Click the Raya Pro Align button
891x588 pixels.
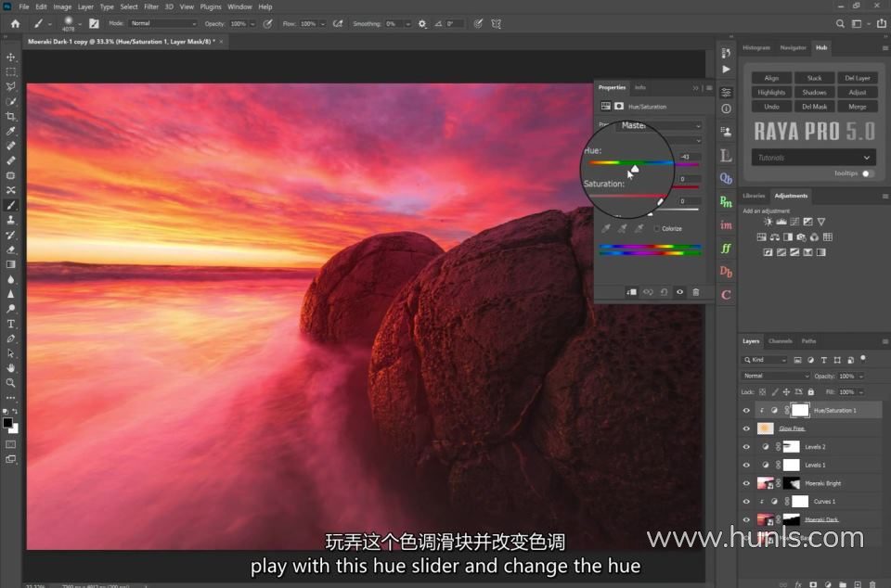pos(771,78)
